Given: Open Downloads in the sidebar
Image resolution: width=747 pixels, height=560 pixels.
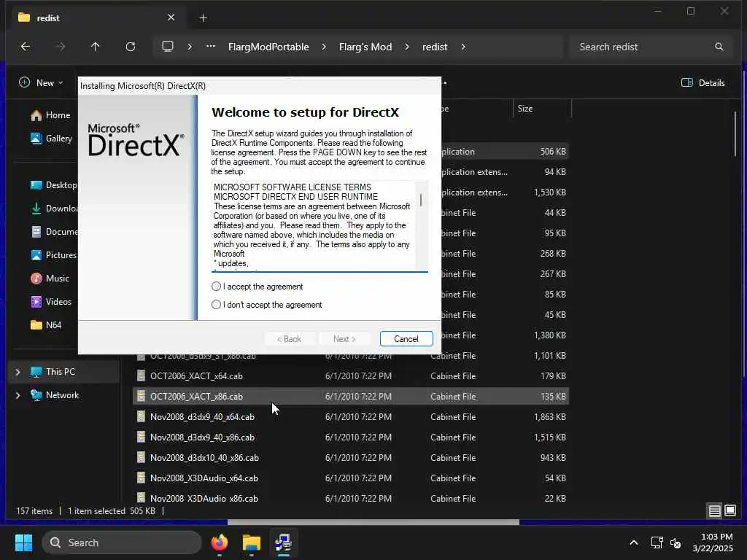Looking at the screenshot, I should [53, 208].
